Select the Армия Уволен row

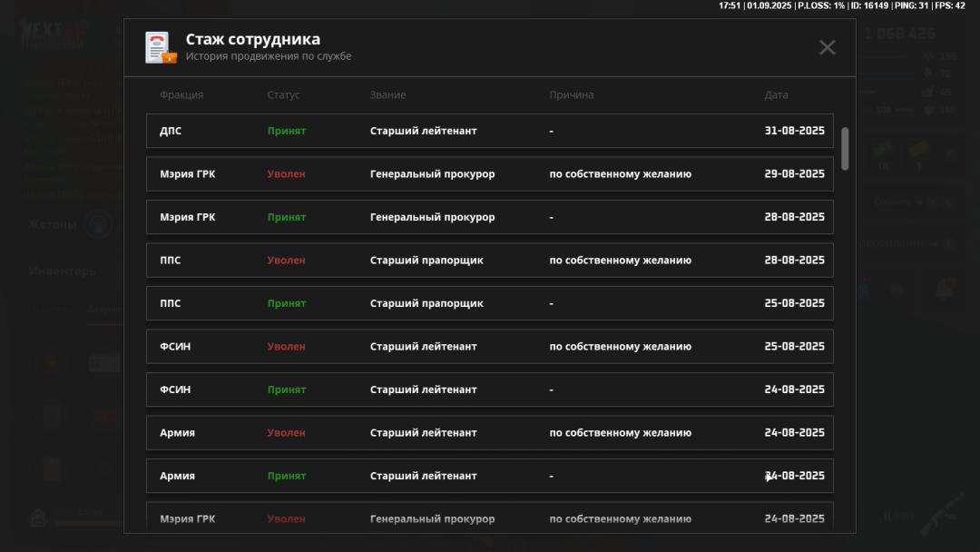point(489,433)
